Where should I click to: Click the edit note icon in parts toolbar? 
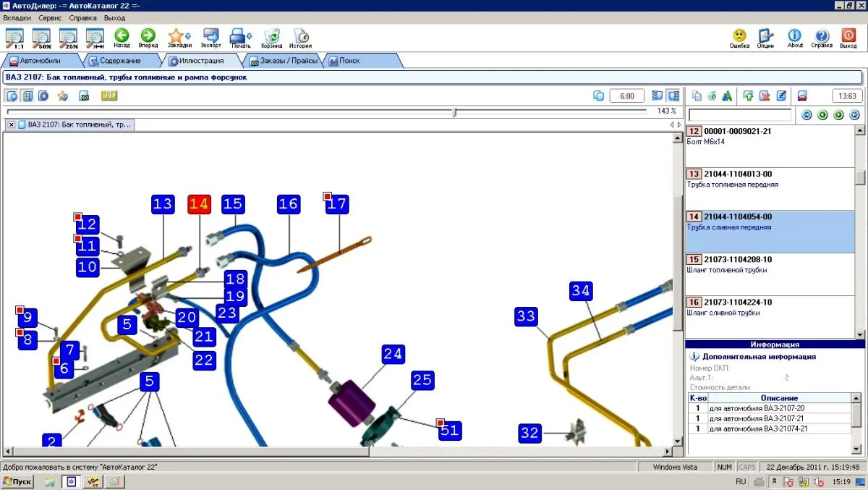[x=781, y=96]
